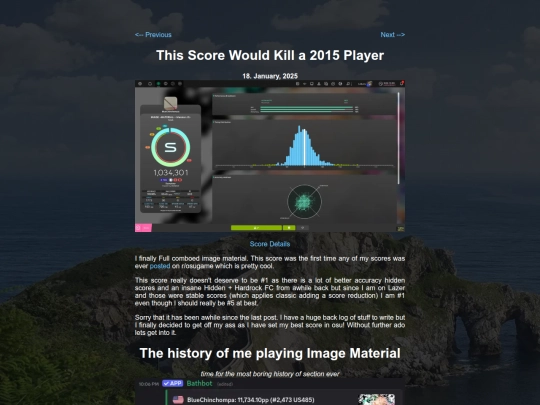Open the osu! score results screenshot
The image size is (540, 405).
[x=270, y=156]
